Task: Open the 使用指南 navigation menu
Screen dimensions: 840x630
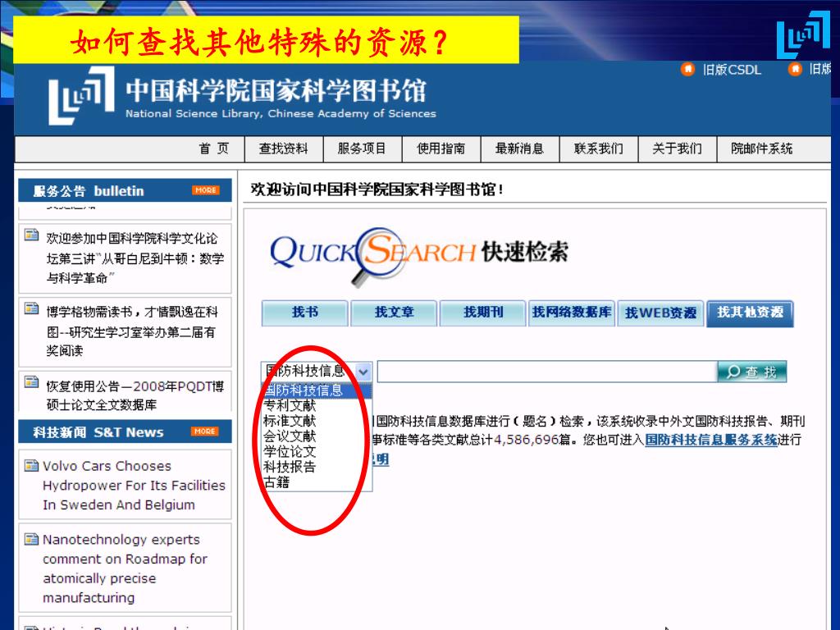Action: (x=441, y=148)
